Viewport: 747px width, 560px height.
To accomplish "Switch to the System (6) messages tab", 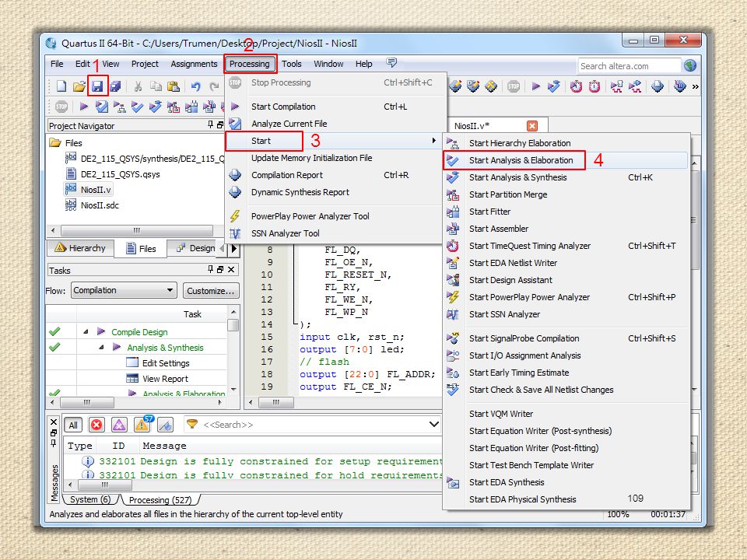I will [x=90, y=499].
